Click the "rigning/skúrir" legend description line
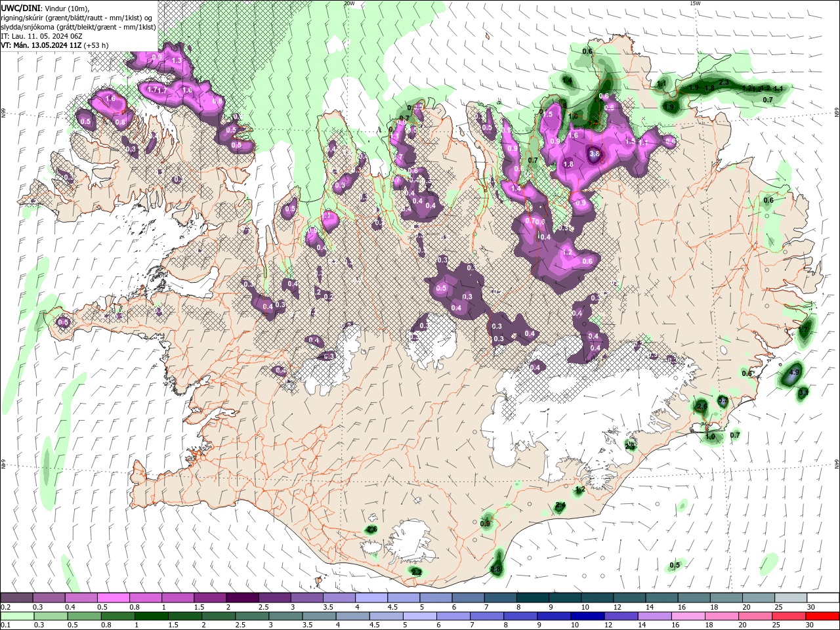840x630 pixels. pos(77,17)
